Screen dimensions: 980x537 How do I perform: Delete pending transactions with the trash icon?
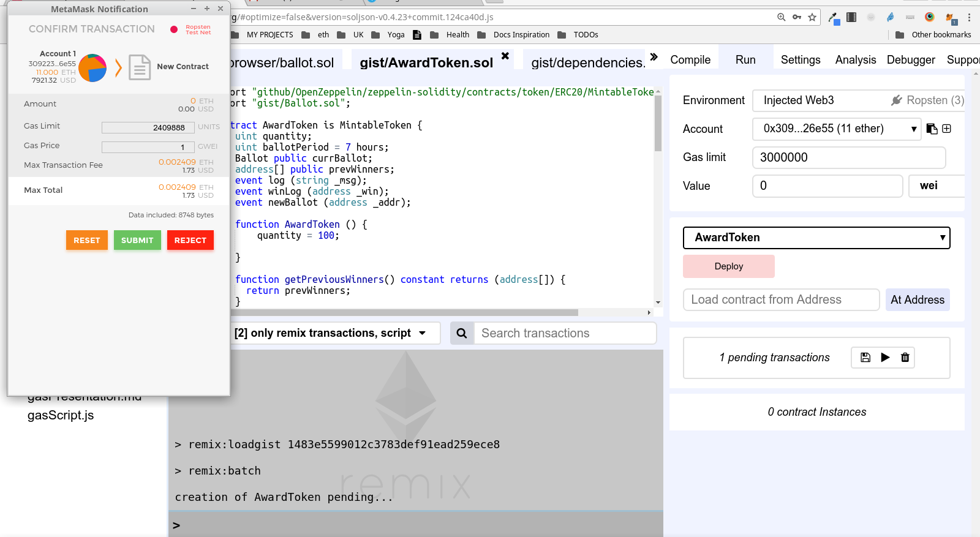tap(905, 358)
